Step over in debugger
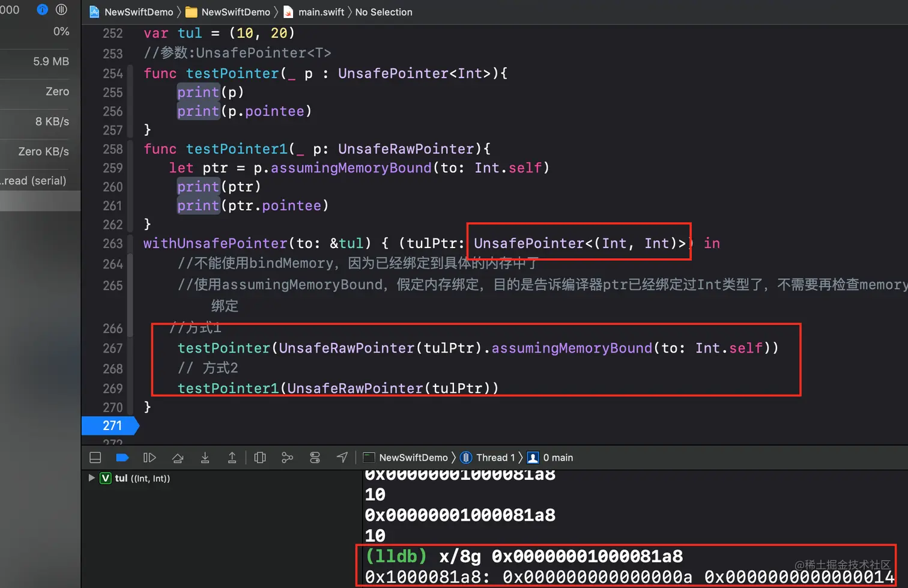908x588 pixels. tap(178, 458)
